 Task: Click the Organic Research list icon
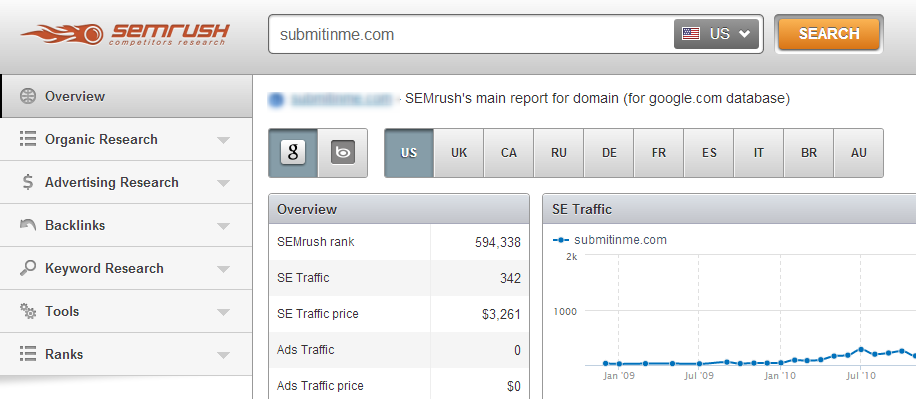(x=27, y=139)
